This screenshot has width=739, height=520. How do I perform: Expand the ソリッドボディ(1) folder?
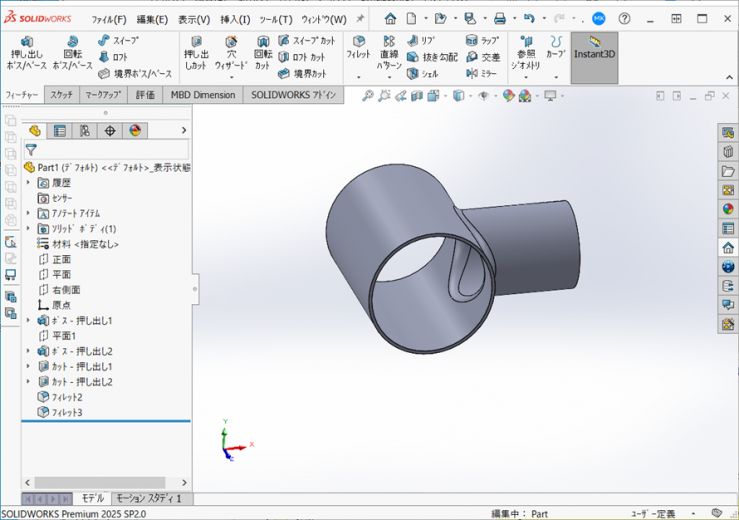(28, 229)
